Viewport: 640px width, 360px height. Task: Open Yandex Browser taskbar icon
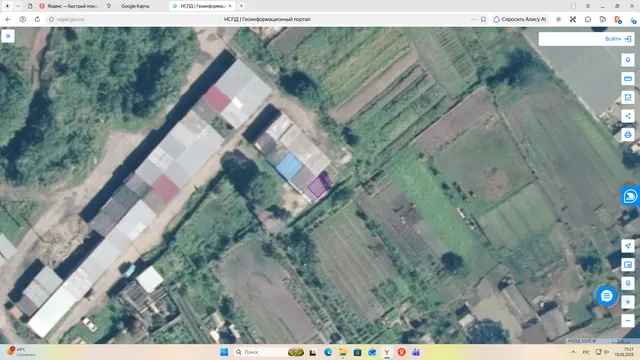387,352
